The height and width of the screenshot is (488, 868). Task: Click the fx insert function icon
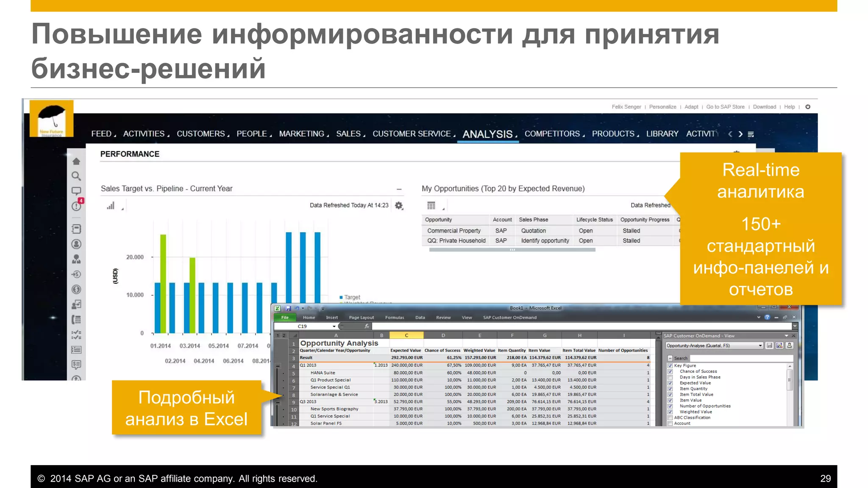coord(367,326)
